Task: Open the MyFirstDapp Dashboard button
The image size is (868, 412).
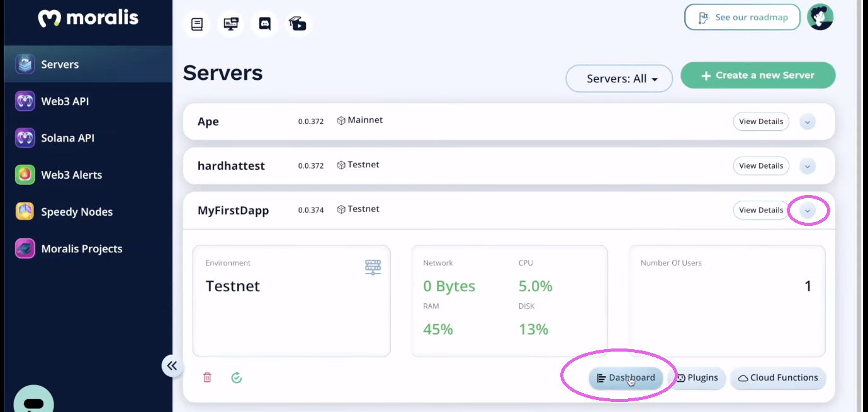Action: (626, 378)
